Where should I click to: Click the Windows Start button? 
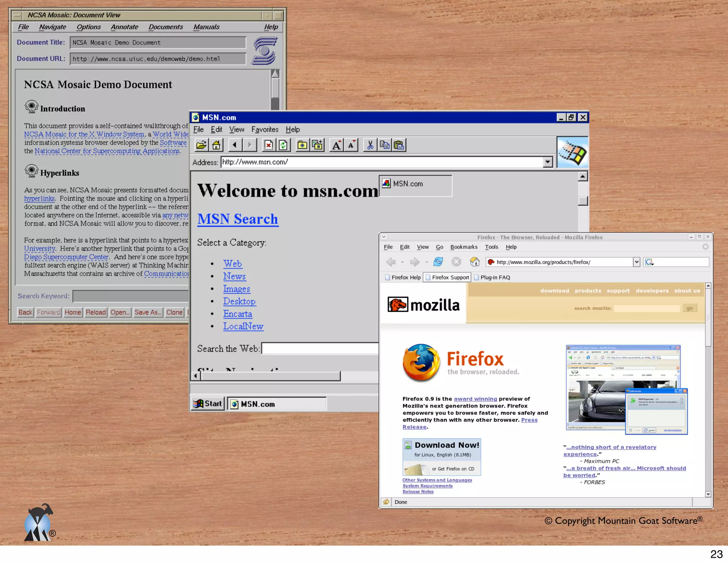click(208, 404)
